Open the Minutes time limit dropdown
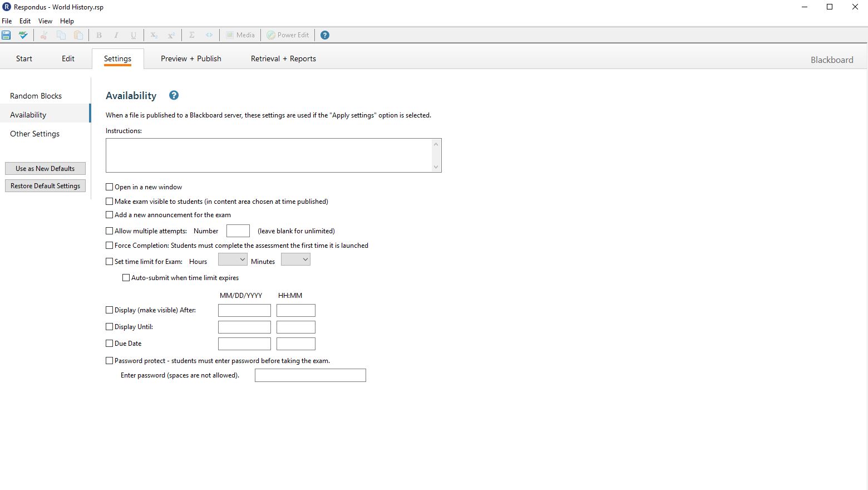This screenshot has height=490, width=868. 295,259
